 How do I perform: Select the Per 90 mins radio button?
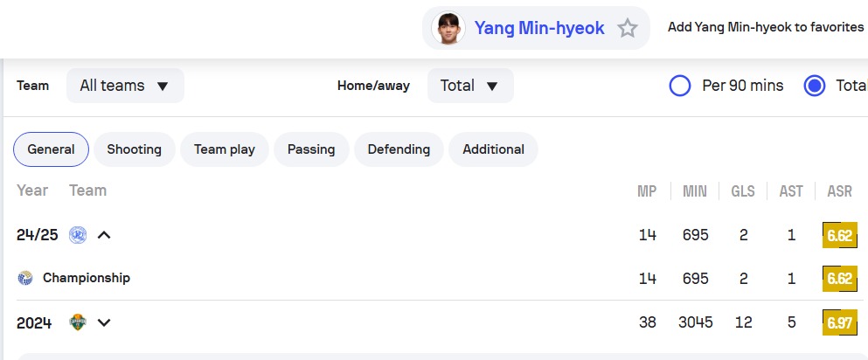[x=680, y=86]
